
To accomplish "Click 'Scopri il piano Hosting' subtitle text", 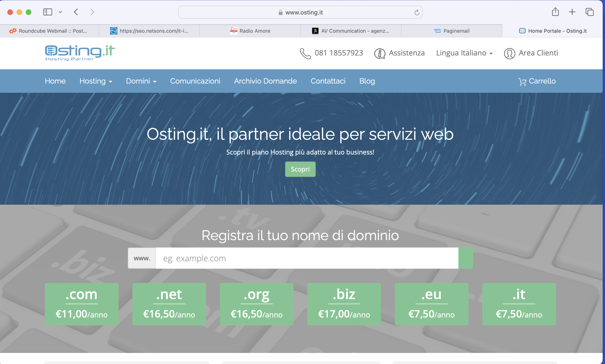I will (x=300, y=152).
